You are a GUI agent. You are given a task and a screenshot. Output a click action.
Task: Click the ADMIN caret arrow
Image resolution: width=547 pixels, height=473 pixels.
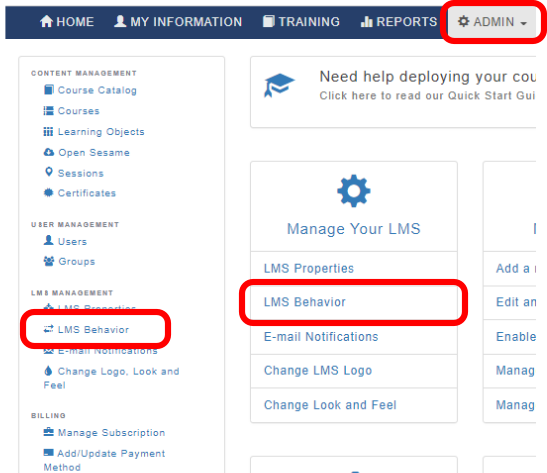(523, 23)
